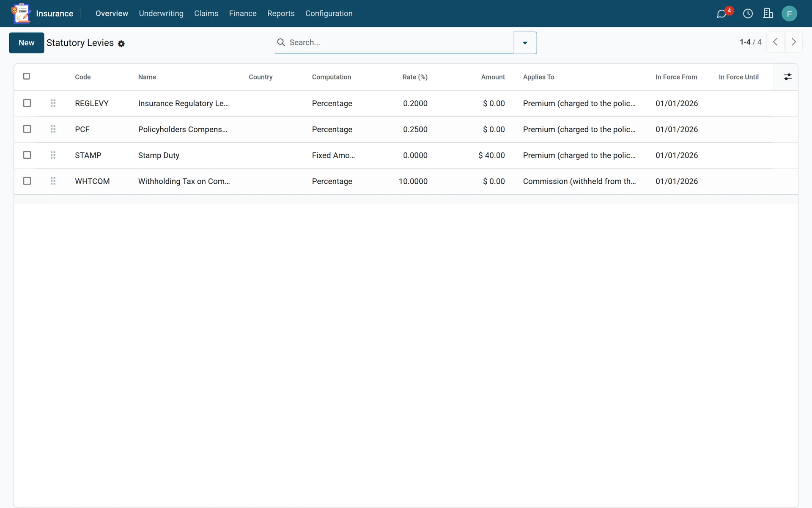This screenshot has height=508, width=812.
Task: Expand the search filter dropdown arrow
Action: 525,43
